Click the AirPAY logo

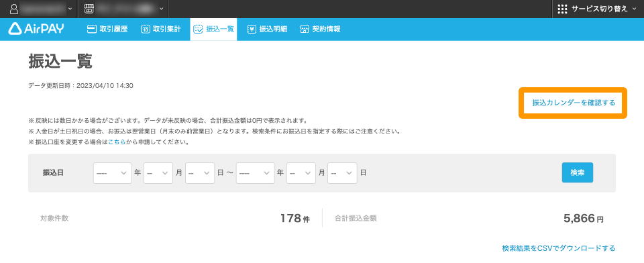pyautogui.click(x=36, y=29)
